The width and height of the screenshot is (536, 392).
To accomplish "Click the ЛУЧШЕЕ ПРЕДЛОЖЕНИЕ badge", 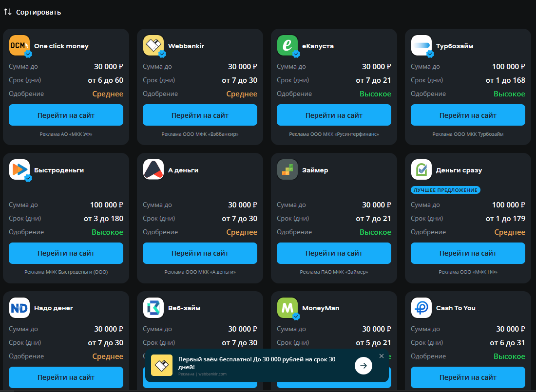I will pos(445,190).
